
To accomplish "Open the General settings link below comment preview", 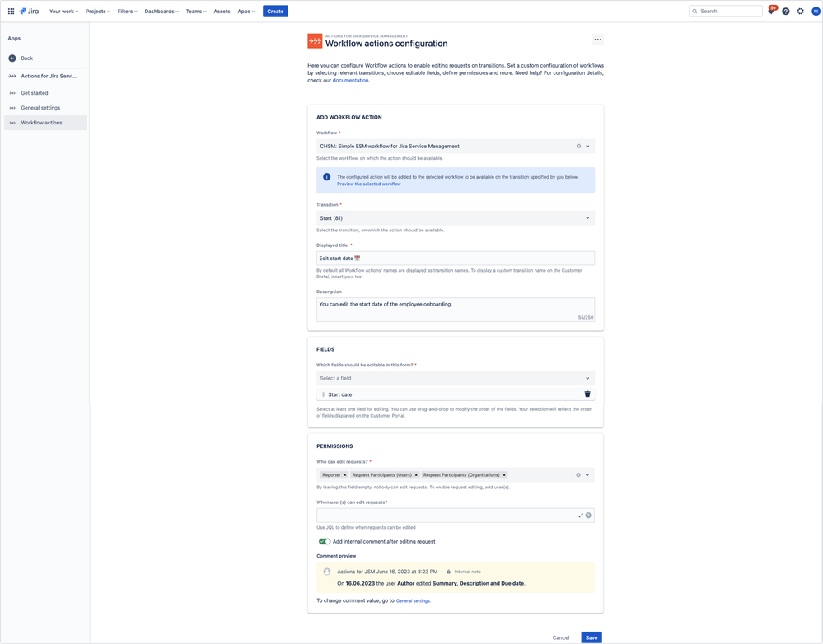I will pyautogui.click(x=413, y=601).
